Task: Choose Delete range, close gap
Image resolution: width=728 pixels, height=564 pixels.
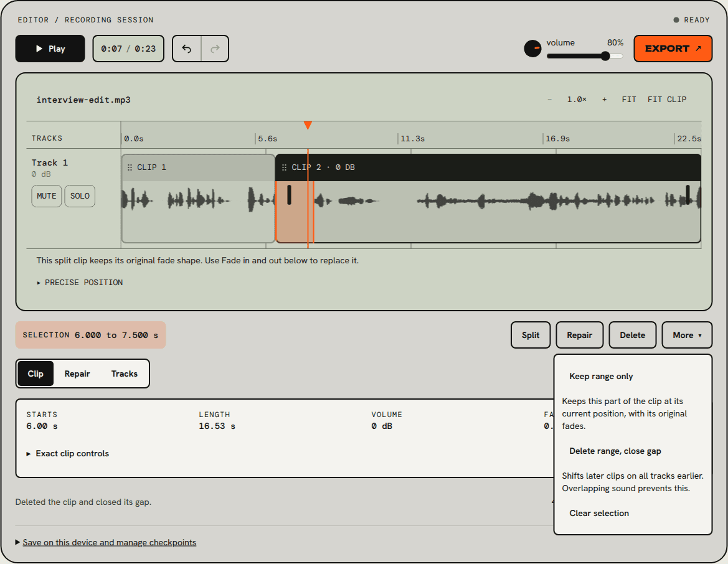Action: [x=615, y=451]
